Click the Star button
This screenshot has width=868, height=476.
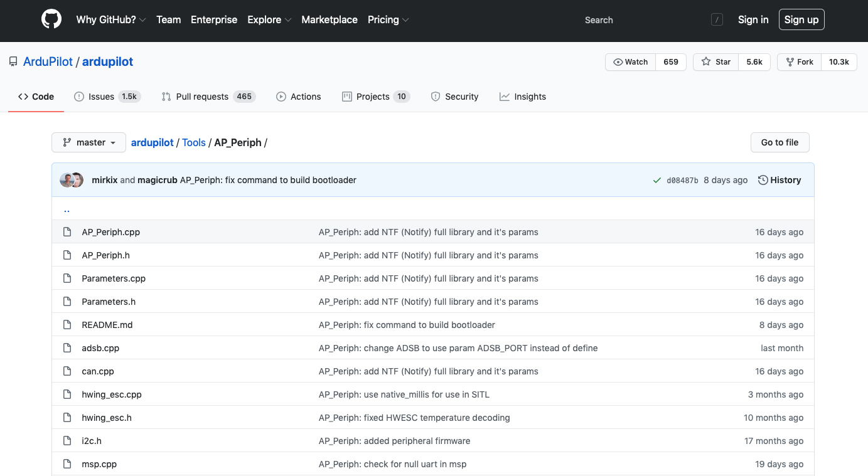(716, 62)
